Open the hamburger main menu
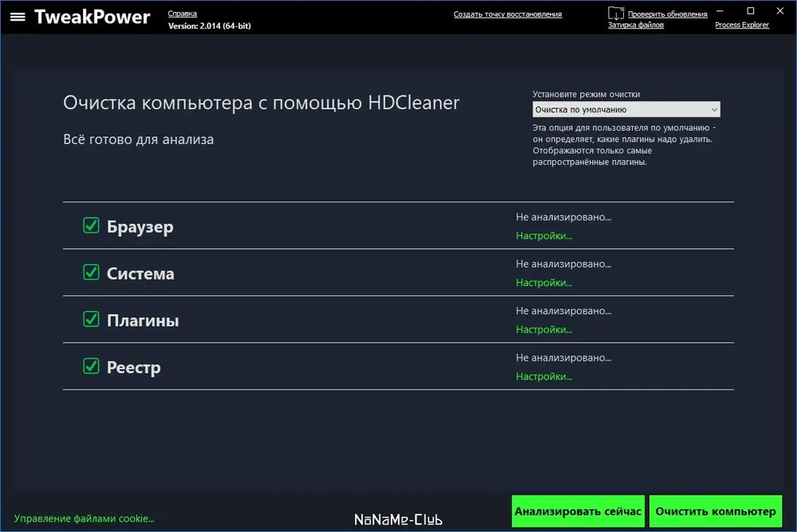 coord(18,17)
